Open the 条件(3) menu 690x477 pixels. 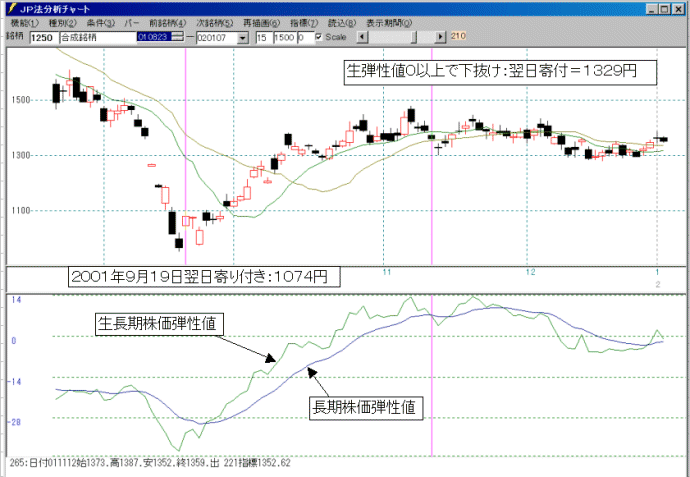pyautogui.click(x=101, y=23)
